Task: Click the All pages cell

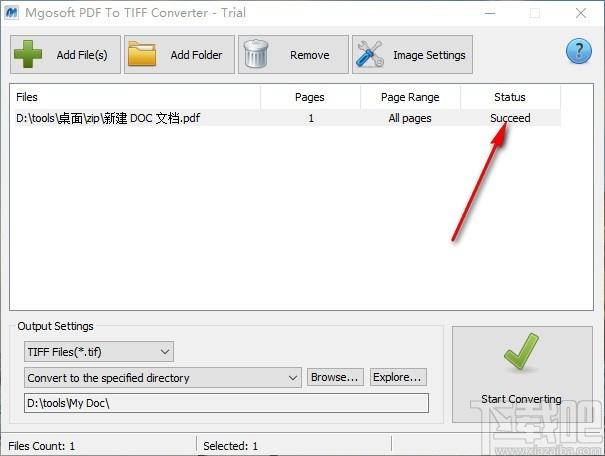Action: click(410, 118)
